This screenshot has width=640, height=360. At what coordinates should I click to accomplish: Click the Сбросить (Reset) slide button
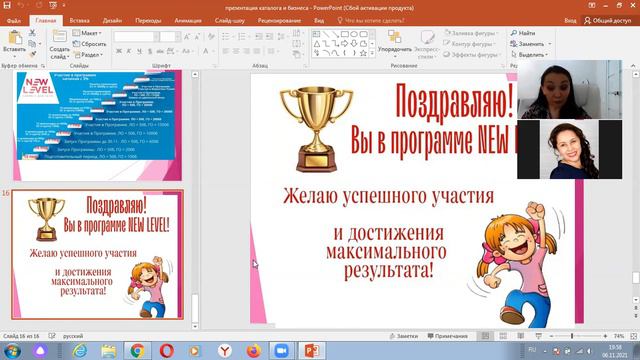click(x=89, y=44)
